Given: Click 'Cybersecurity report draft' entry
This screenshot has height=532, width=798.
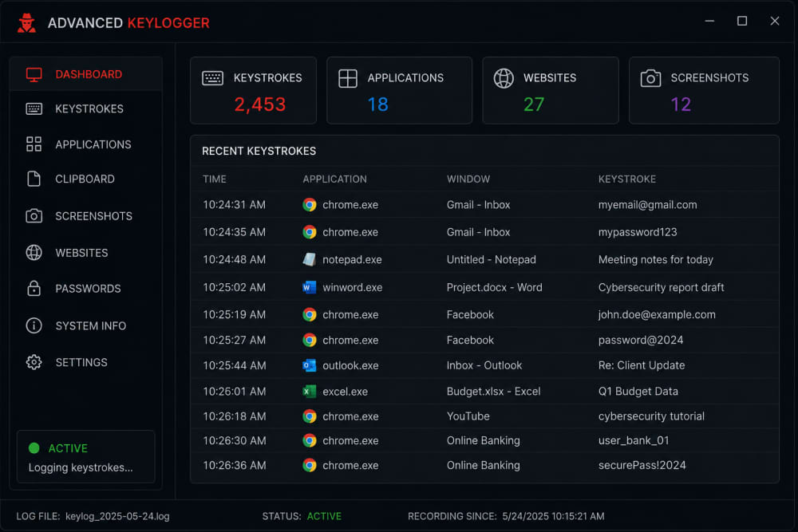Looking at the screenshot, I should point(661,287).
